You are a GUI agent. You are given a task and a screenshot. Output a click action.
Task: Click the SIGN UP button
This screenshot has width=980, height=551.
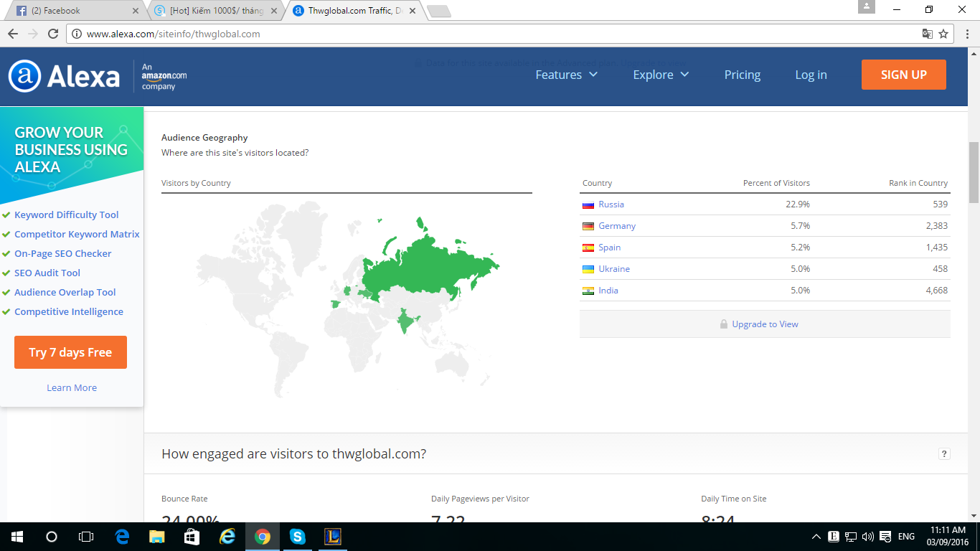coord(904,75)
